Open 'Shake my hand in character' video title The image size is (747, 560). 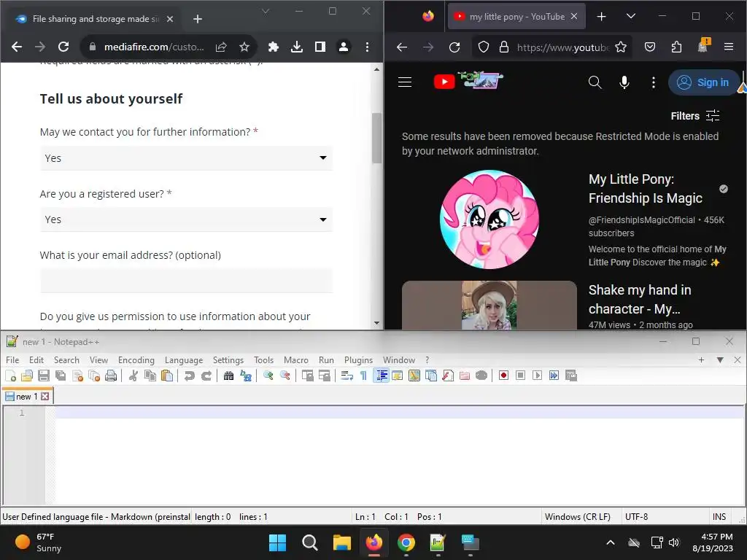[x=640, y=300]
